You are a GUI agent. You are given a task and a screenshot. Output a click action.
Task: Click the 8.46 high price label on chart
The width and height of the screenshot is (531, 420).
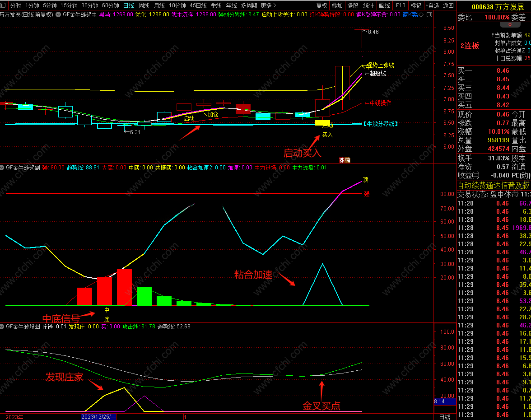(373, 32)
